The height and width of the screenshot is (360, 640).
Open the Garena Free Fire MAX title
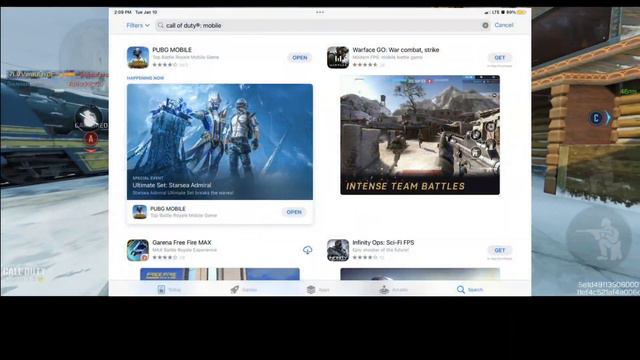[182, 242]
